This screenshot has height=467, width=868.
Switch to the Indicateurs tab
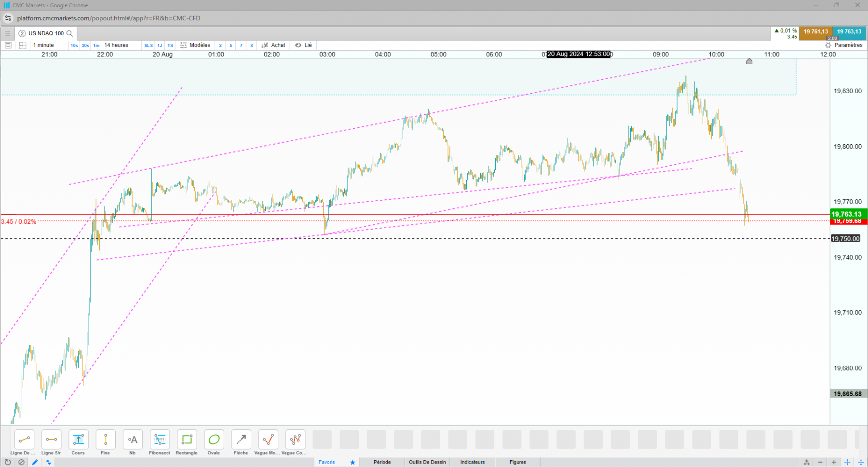tap(473, 462)
